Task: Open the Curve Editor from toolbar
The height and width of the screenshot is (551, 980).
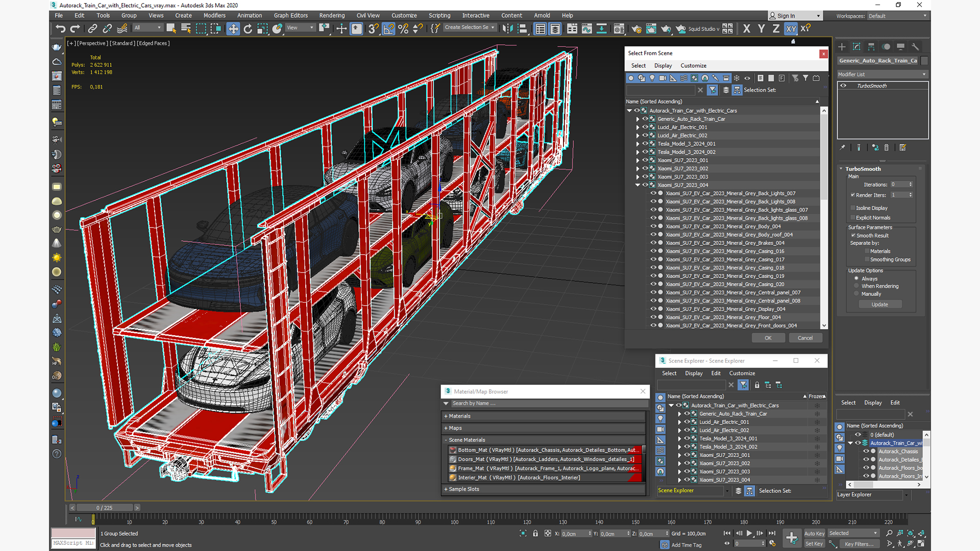Action: [587, 29]
